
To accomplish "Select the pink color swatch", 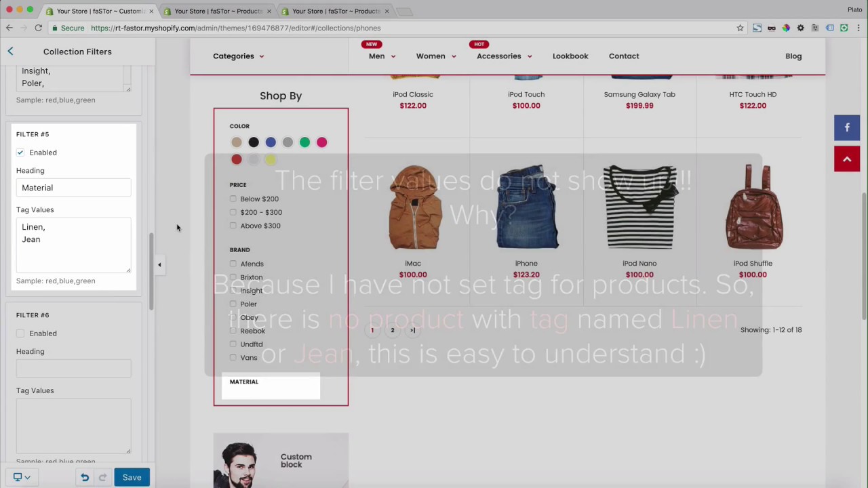I will tap(321, 142).
